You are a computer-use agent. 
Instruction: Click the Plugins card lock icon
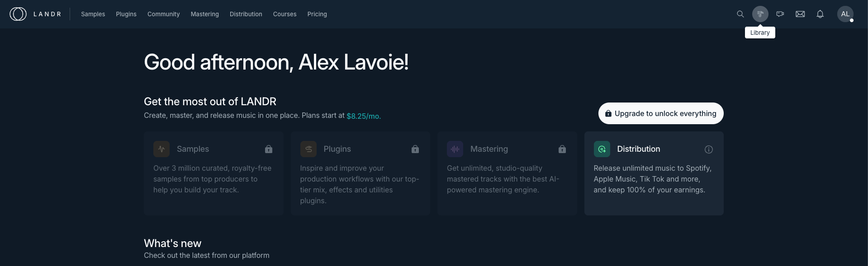point(415,149)
